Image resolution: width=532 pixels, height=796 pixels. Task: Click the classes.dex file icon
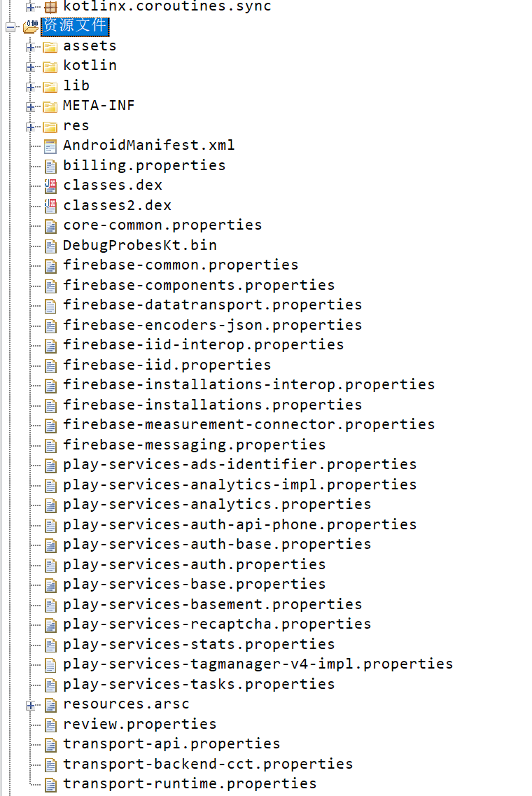point(50,186)
